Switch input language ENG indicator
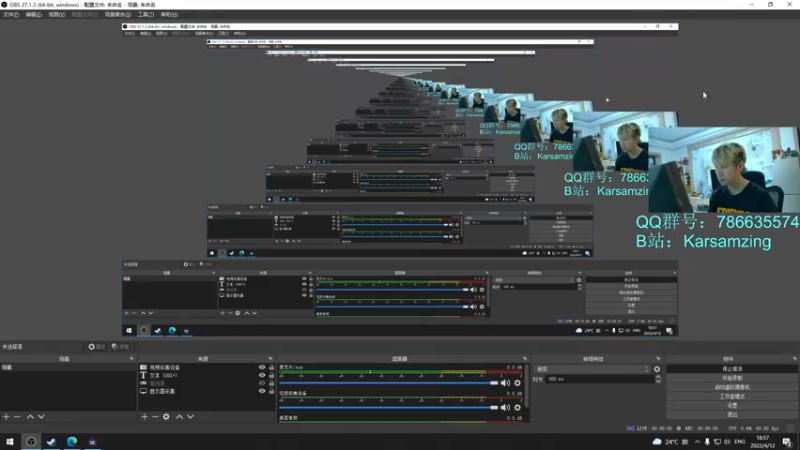This screenshot has height=450, width=800. [x=740, y=441]
